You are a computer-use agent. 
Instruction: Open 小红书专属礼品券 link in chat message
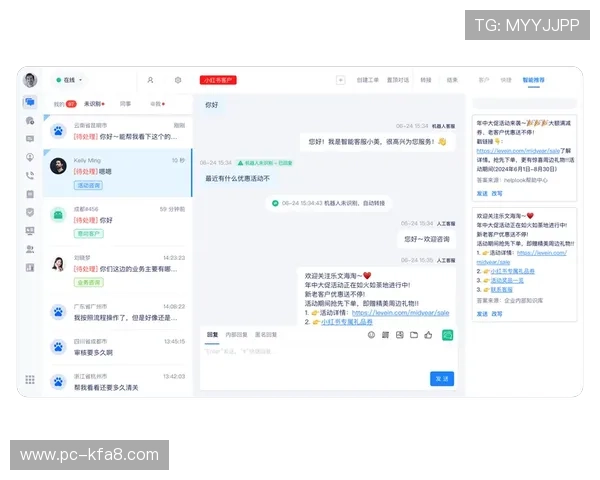347,322
